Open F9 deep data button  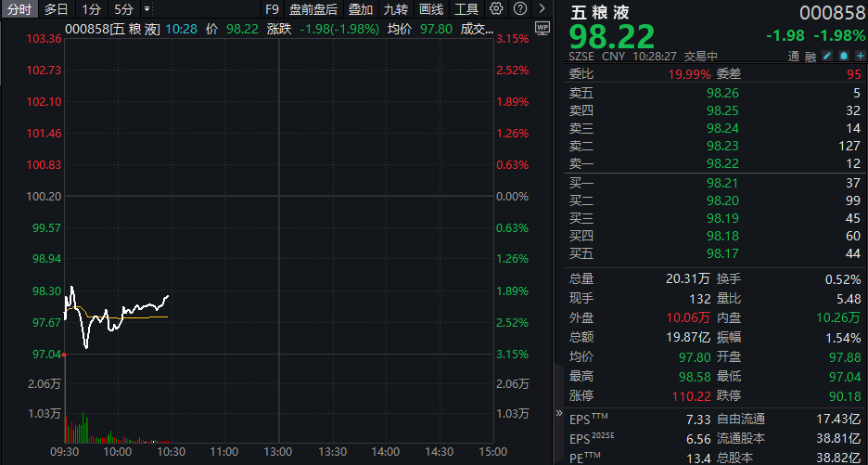272,9
